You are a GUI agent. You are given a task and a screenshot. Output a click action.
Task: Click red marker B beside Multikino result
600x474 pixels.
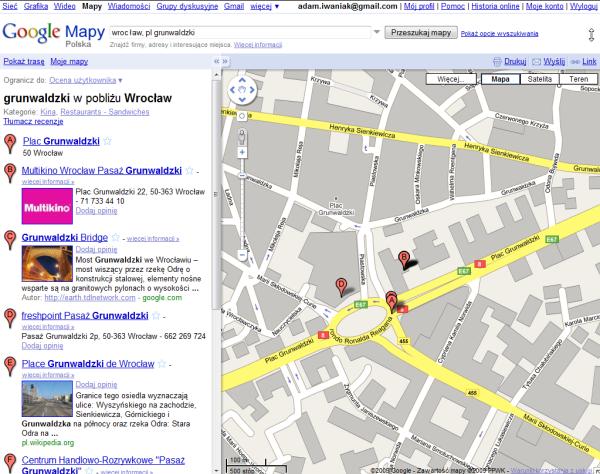point(10,173)
